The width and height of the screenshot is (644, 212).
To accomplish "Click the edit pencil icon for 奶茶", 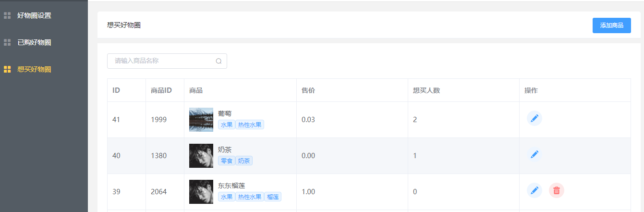I will point(535,154).
